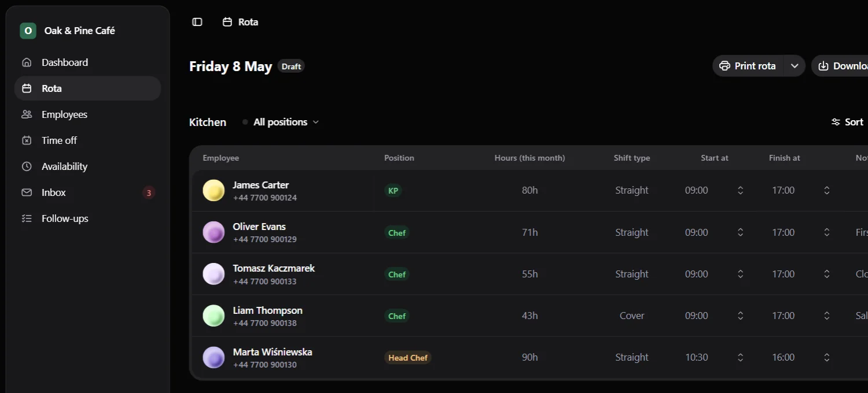Click Oliver Evans's avatar
The image size is (868, 393).
click(x=214, y=232)
